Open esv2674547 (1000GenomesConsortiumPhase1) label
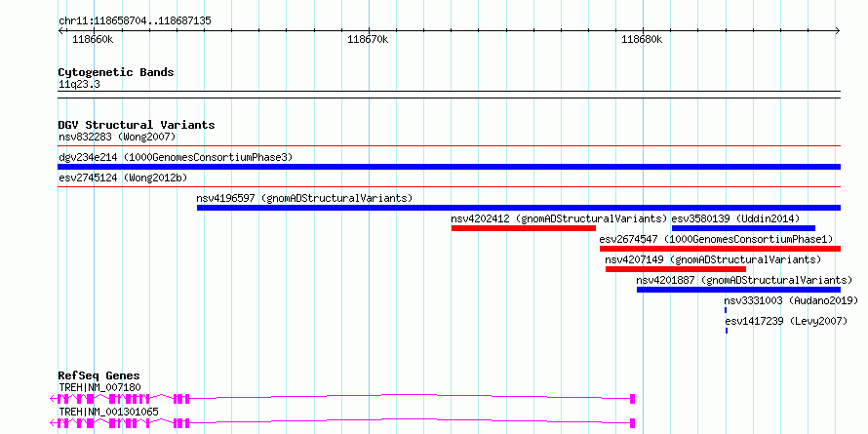Image resolution: width=868 pixels, height=434 pixels. coord(716,239)
